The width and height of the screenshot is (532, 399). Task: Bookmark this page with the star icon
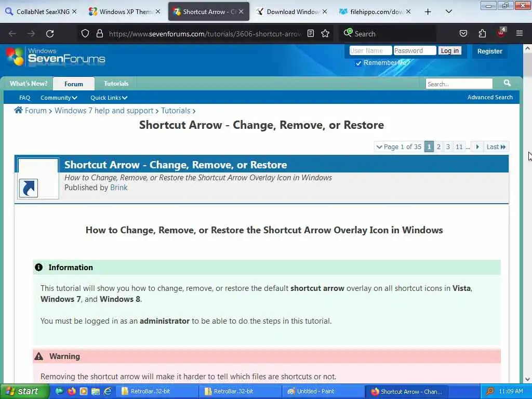pos(325,33)
